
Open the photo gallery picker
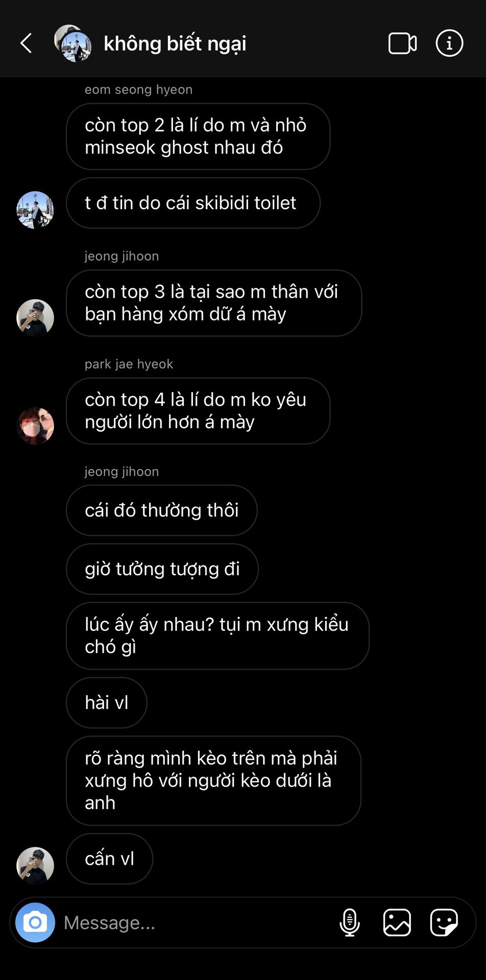click(x=397, y=922)
